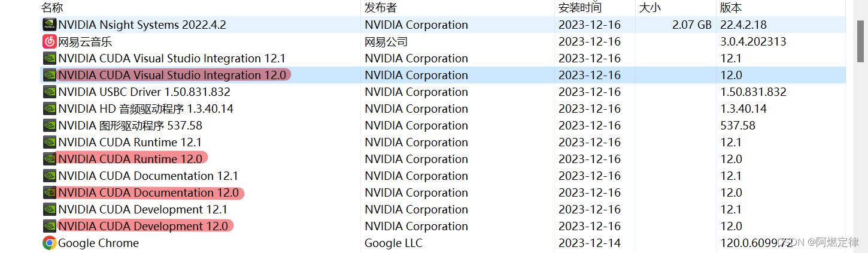
Task: Click version 12.1 in CUDA Documentation 12.1 row
Action: coord(732,176)
